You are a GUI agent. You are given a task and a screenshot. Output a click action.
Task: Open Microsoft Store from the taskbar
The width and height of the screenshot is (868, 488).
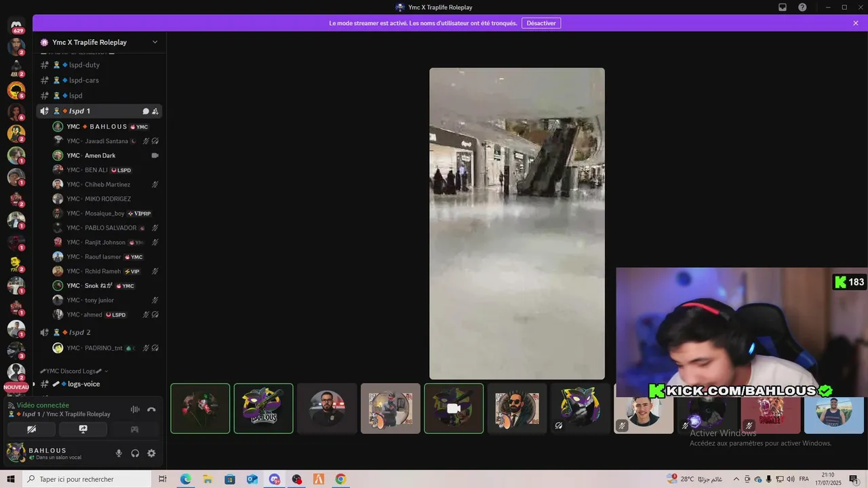(x=230, y=479)
